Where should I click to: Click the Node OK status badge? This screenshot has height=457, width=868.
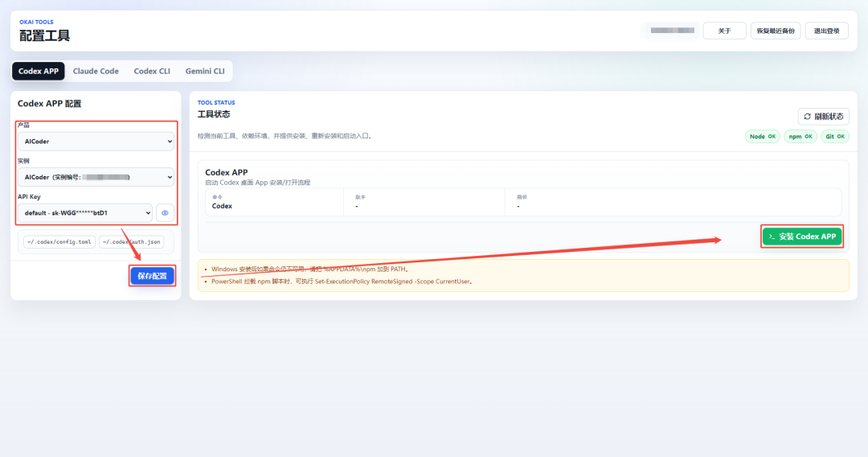pos(762,136)
